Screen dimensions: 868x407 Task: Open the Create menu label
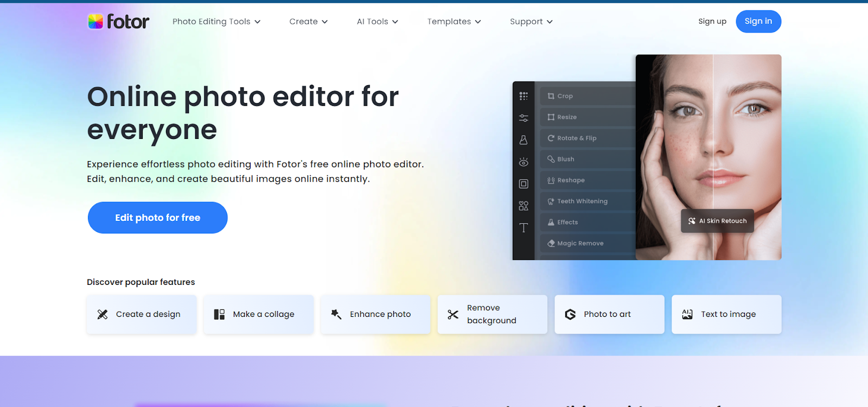304,22
